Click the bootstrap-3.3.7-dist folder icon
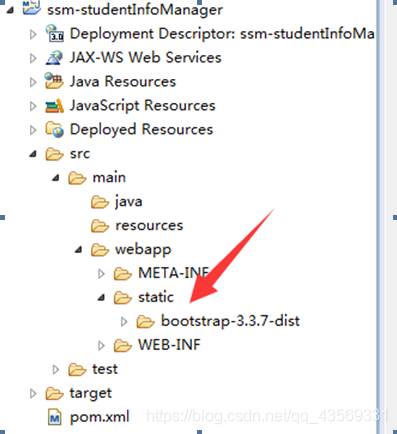Screen dimensions: 397x434 click(145, 322)
